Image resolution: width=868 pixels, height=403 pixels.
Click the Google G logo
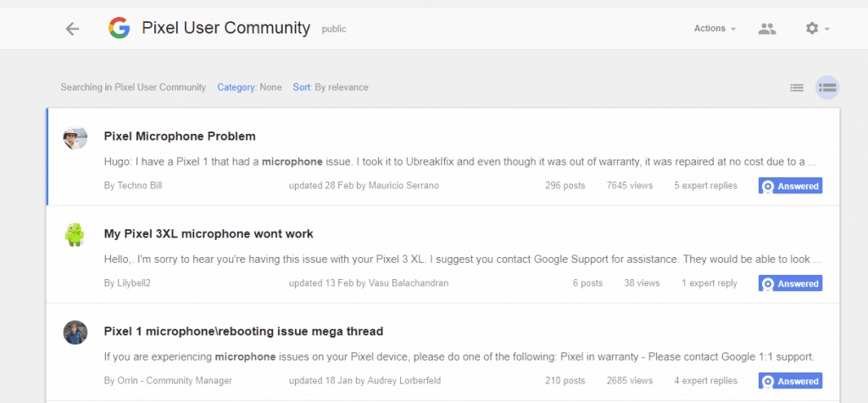119,29
